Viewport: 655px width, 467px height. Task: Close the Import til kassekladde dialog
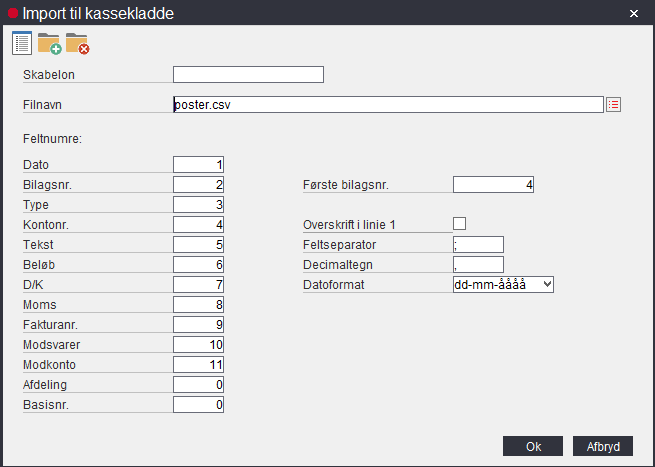tap(634, 14)
